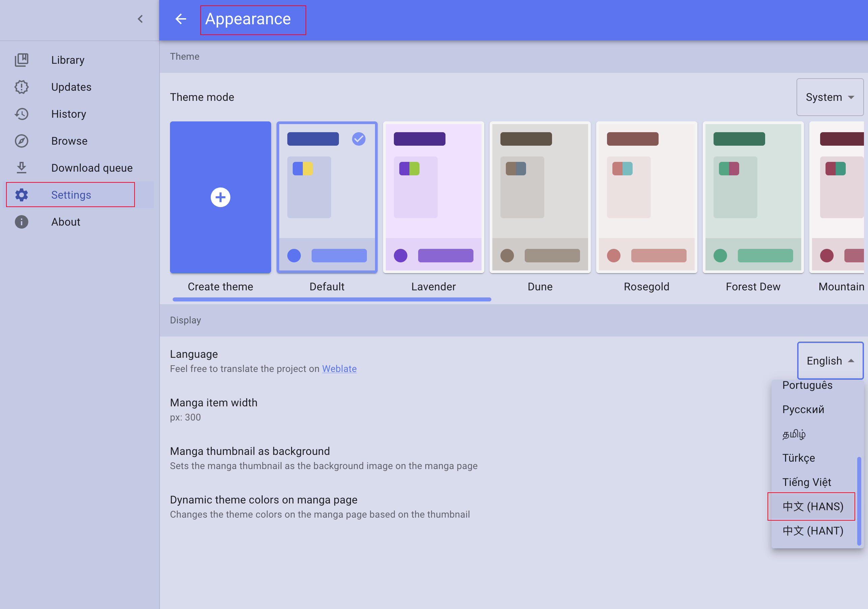Collapse the sidebar with chevron icon

(140, 19)
